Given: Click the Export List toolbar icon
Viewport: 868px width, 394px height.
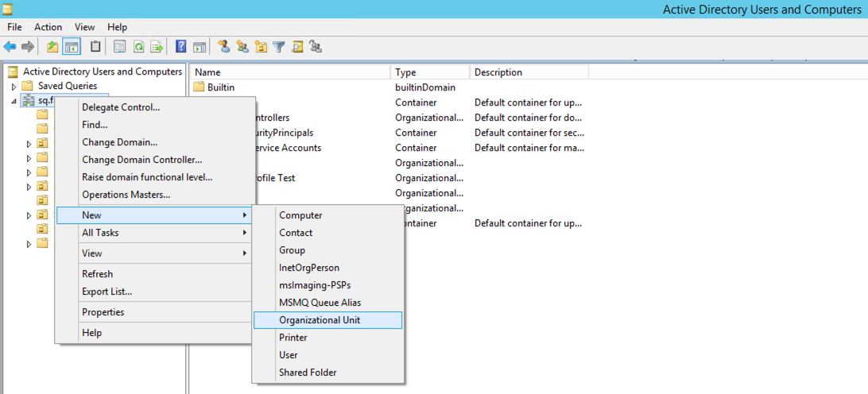Looking at the screenshot, I should pyautogui.click(x=157, y=47).
